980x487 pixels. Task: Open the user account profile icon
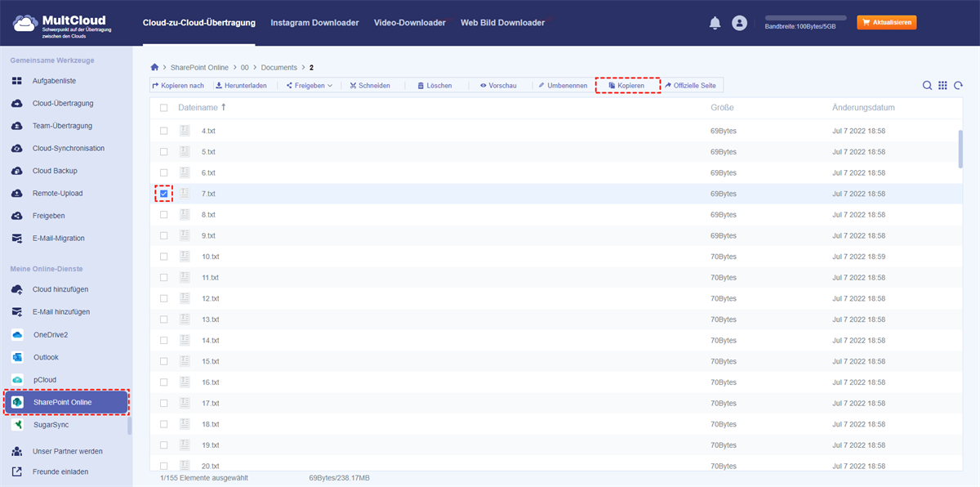[740, 24]
